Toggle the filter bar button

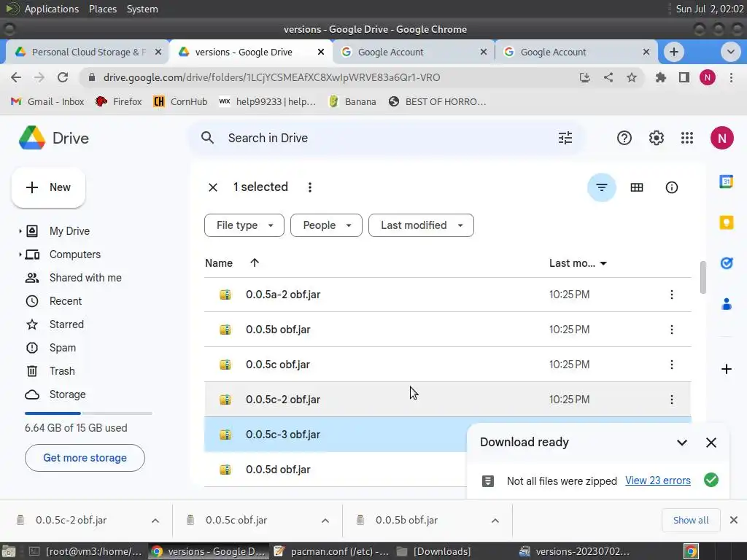click(602, 187)
